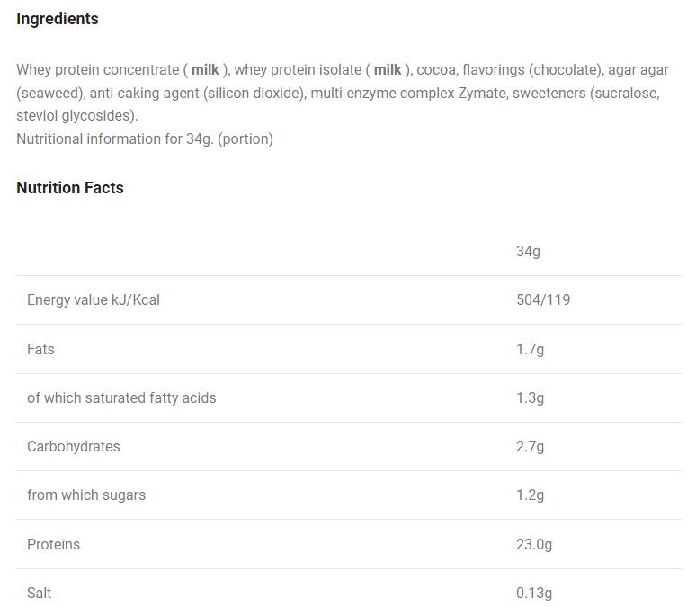Click the Nutrition Facts heading
Image resolution: width=696 pixels, height=616 pixels.
(x=70, y=188)
